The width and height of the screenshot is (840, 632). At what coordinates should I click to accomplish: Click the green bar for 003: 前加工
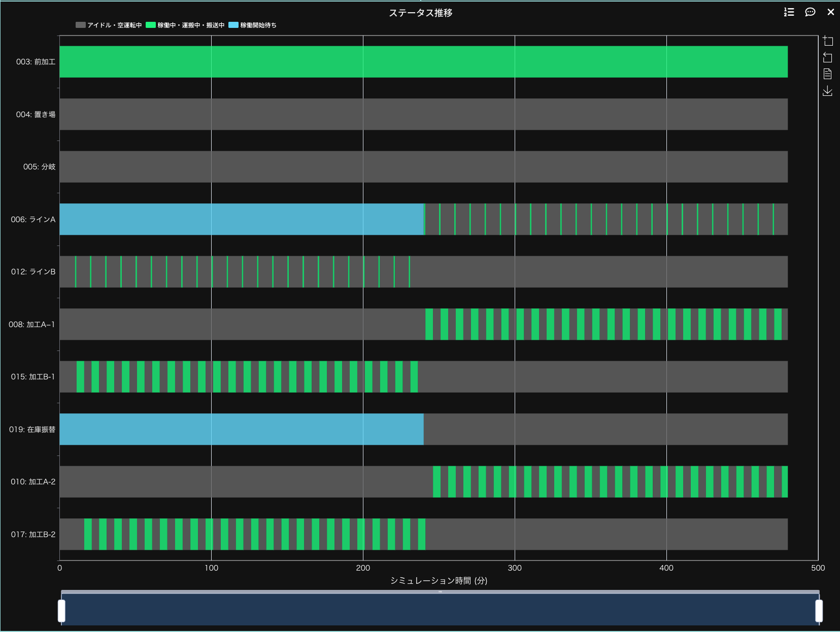point(423,62)
